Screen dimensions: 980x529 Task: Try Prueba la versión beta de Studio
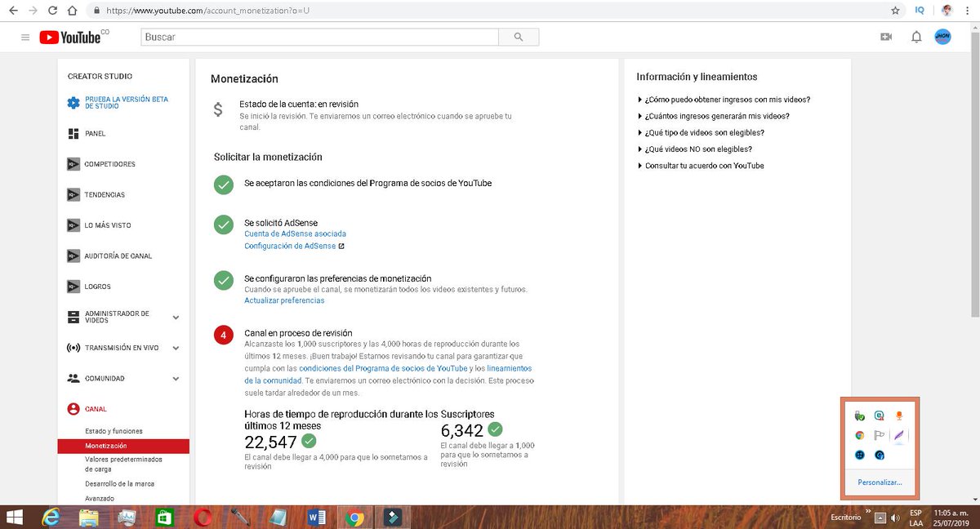click(126, 103)
